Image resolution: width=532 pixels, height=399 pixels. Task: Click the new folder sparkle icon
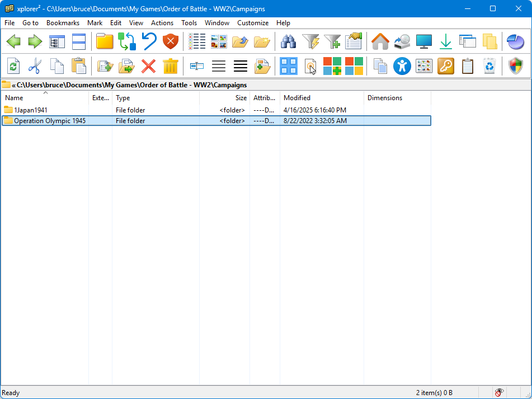[x=262, y=41]
